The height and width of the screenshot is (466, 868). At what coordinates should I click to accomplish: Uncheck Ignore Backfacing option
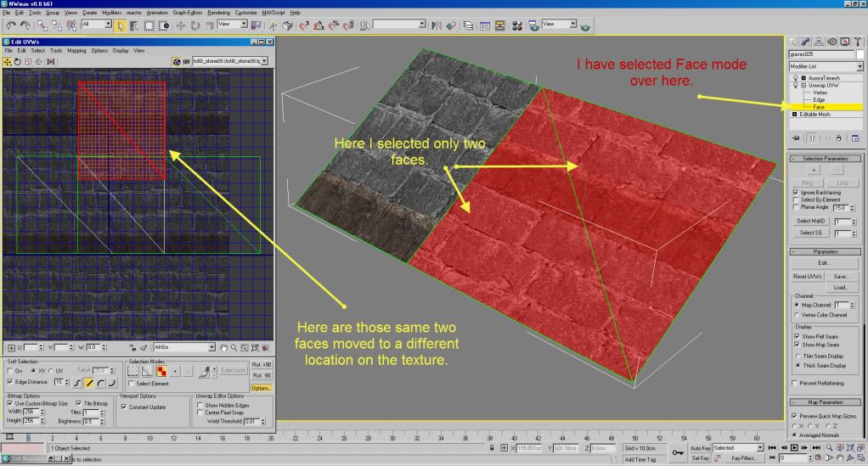(794, 192)
